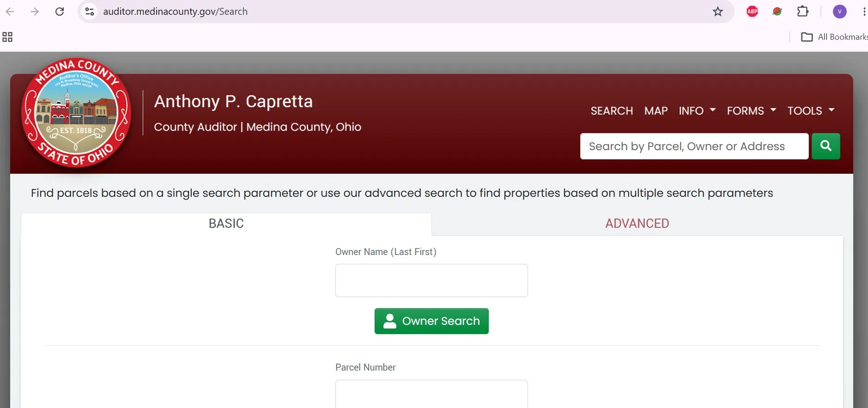
Task: Expand the FORMS dropdown menu
Action: point(751,111)
